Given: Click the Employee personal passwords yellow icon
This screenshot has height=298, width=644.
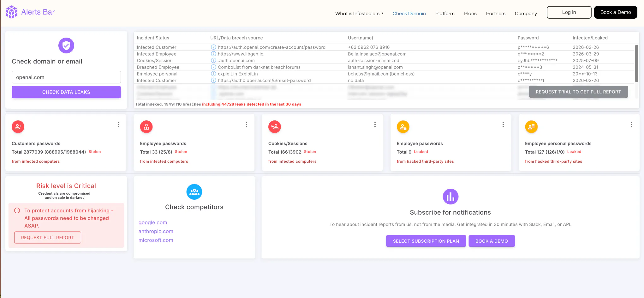Looking at the screenshot, I should pos(531,127).
